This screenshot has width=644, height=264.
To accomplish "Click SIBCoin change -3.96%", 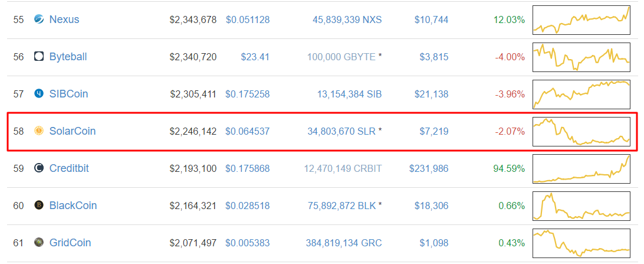I will point(510,94).
